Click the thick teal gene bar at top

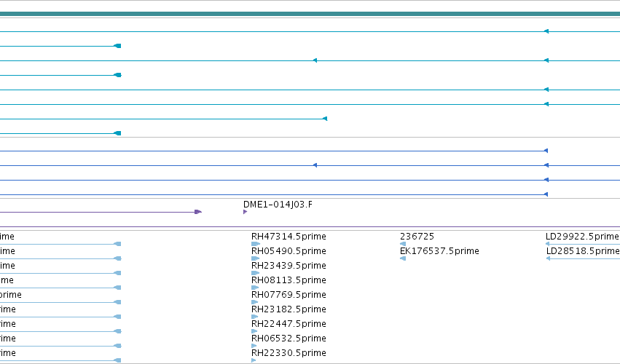[310, 14]
